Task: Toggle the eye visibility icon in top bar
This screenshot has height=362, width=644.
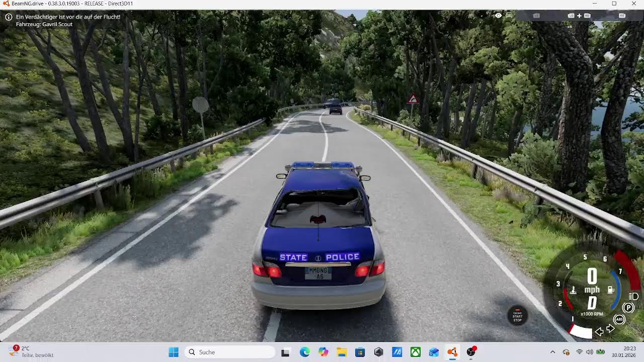Action: coord(498,16)
